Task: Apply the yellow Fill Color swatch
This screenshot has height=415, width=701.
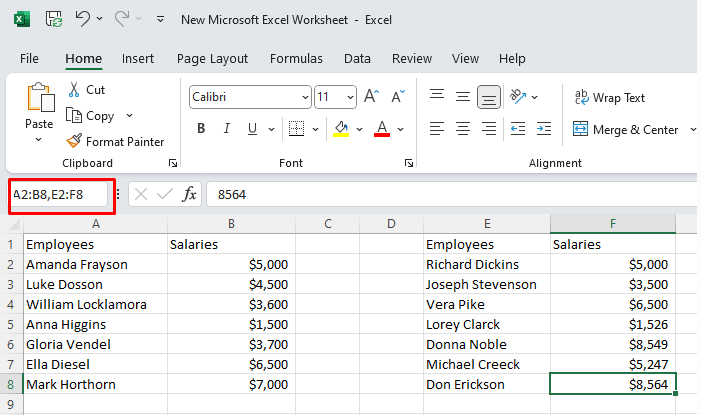Action: coord(341,129)
